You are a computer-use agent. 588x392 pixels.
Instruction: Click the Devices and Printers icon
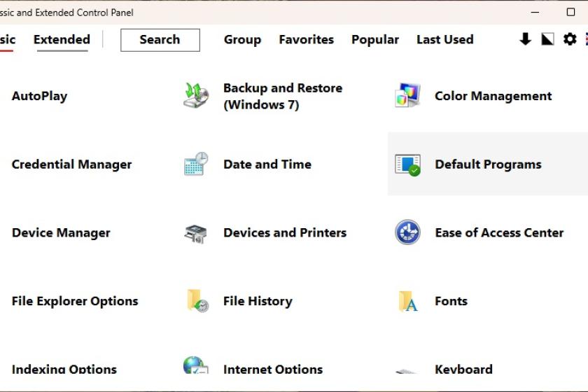(196, 233)
